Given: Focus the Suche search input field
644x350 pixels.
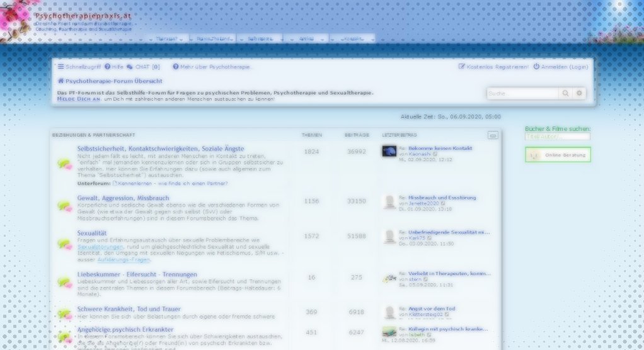Looking at the screenshot, I should coord(522,93).
